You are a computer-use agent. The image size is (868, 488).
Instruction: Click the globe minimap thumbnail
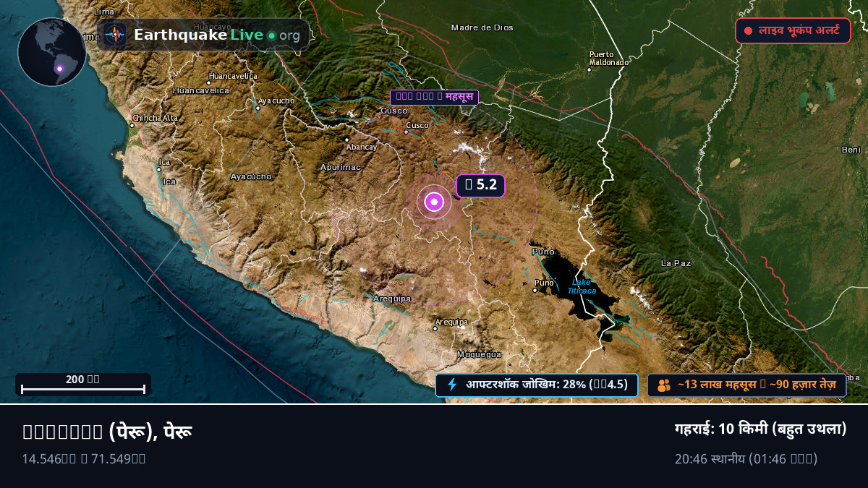52,52
